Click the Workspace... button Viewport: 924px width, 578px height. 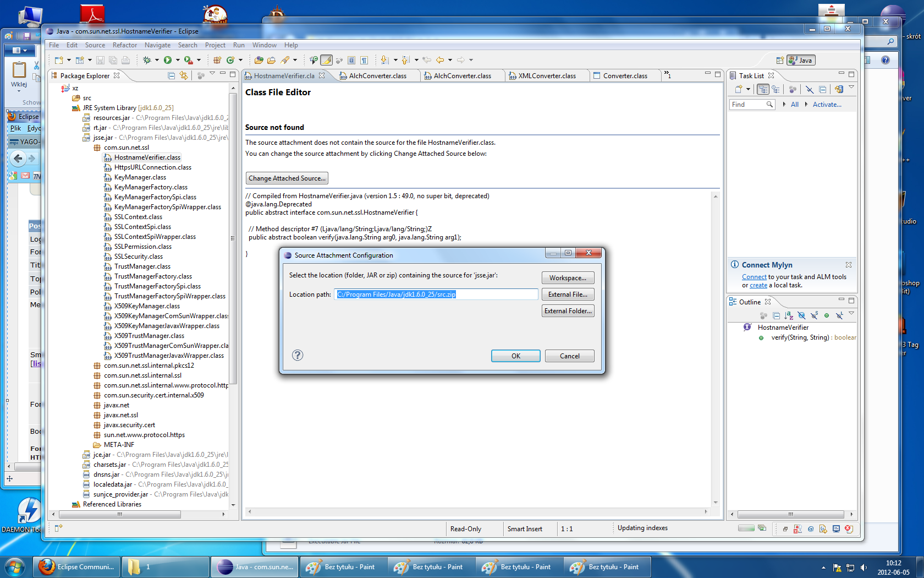pos(568,278)
